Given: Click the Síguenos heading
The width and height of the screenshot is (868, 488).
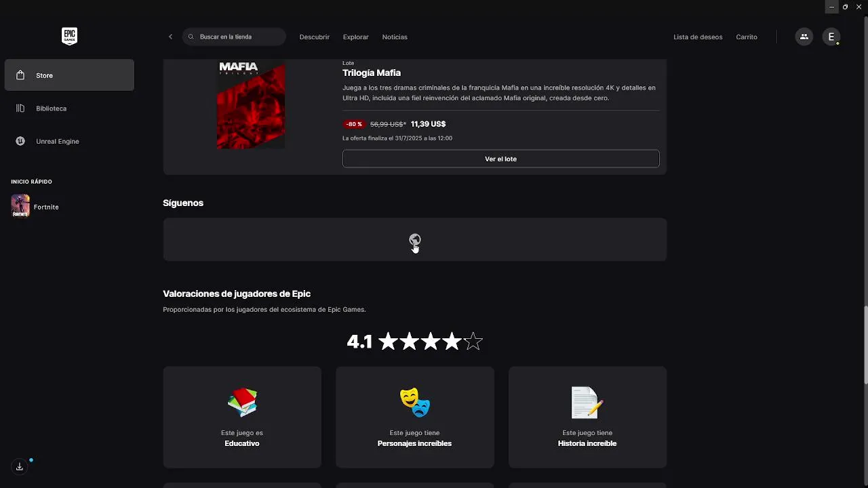Looking at the screenshot, I should pyautogui.click(x=183, y=203).
